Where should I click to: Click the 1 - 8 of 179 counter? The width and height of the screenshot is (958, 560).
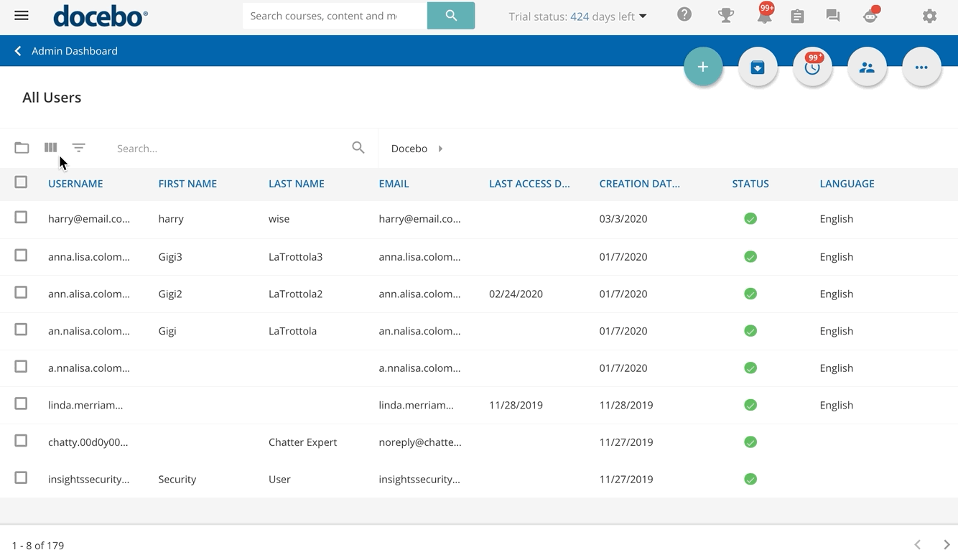[38, 546]
